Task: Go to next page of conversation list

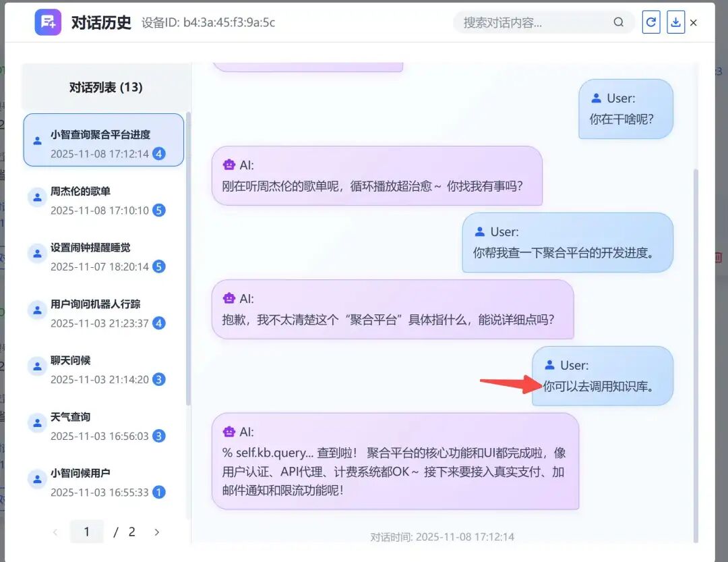Action: coord(157,532)
